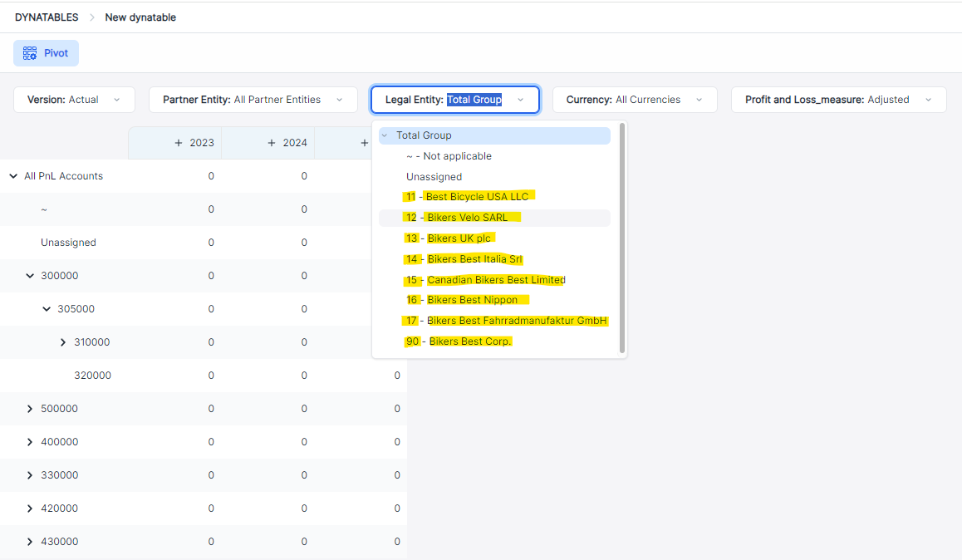Click the Legal Entity search input
Screen dimensions: 962x560
(x=474, y=100)
